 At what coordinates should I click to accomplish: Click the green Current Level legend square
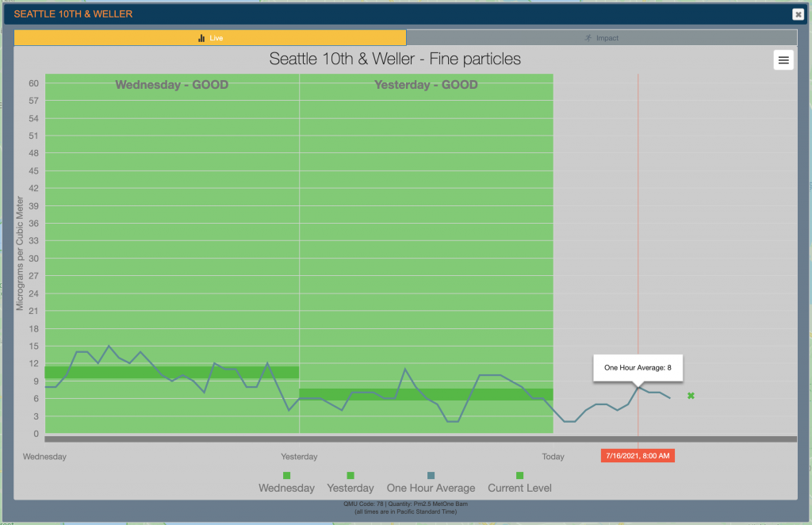click(519, 475)
